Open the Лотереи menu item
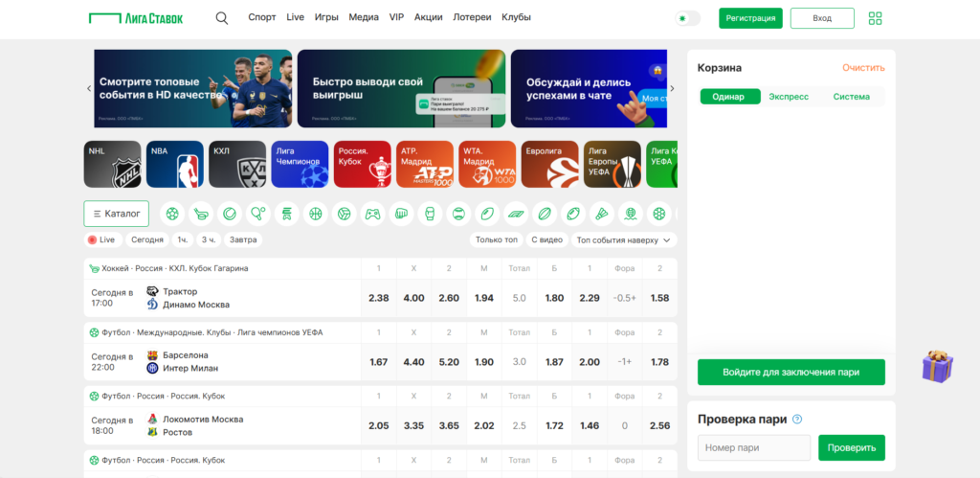The width and height of the screenshot is (980, 478). [x=472, y=17]
